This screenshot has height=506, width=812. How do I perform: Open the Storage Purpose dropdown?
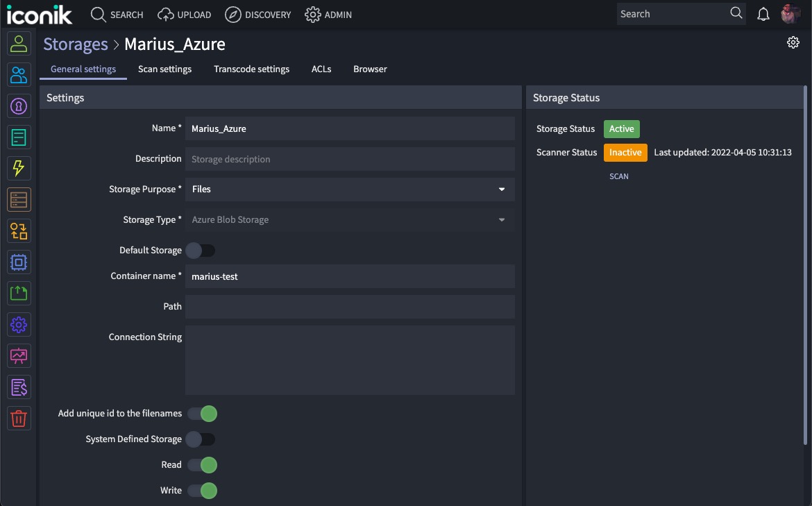(x=350, y=189)
